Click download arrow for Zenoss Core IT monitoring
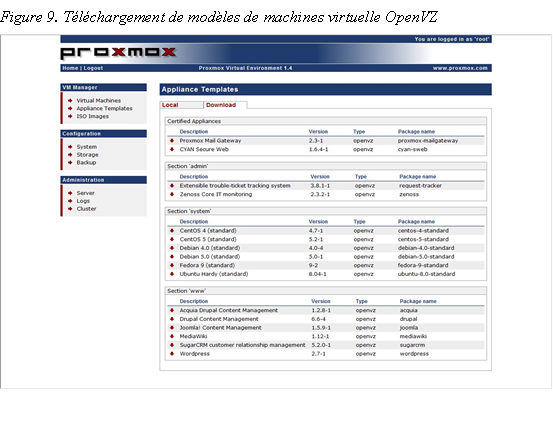 172,194
